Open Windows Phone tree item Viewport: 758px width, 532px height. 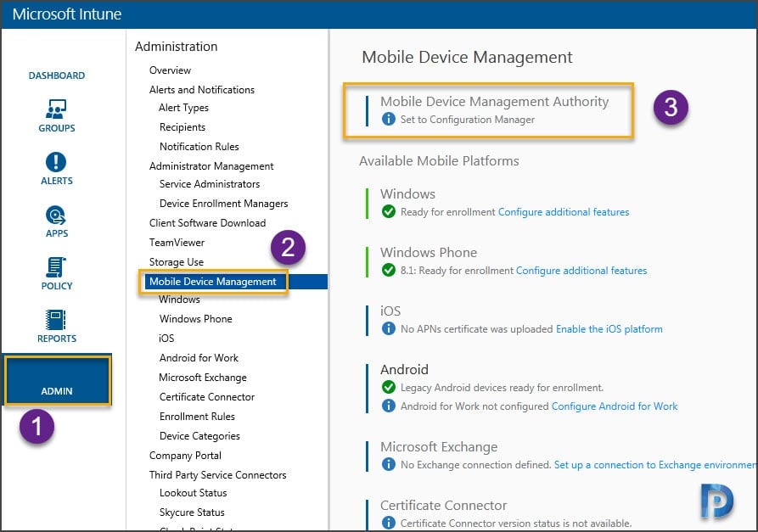click(x=196, y=319)
